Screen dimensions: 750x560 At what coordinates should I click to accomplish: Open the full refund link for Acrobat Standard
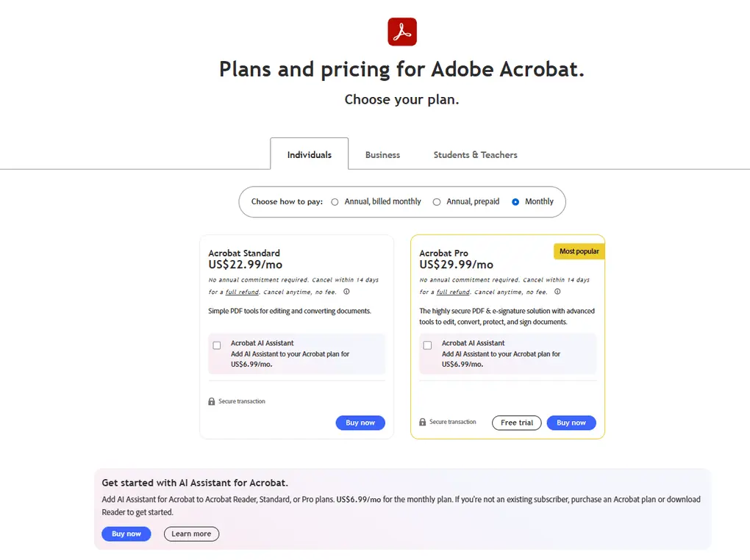(x=241, y=291)
